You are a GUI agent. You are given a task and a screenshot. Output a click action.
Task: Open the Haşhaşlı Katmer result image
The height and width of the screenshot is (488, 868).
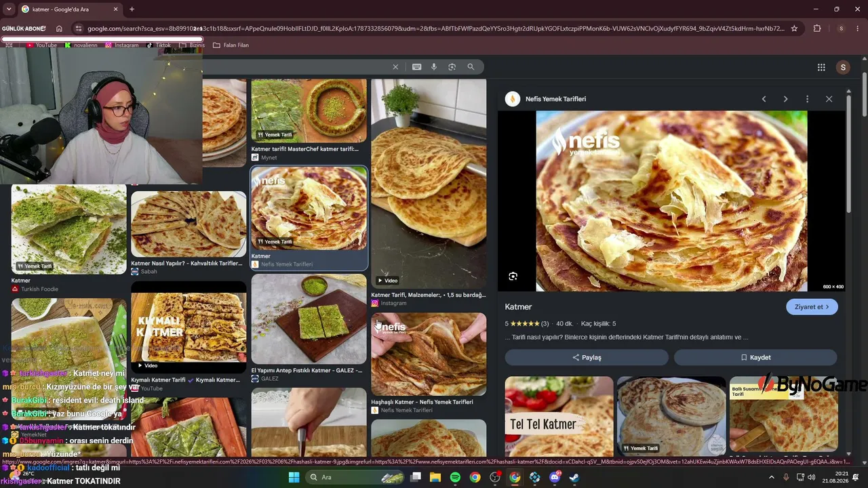[x=429, y=354]
